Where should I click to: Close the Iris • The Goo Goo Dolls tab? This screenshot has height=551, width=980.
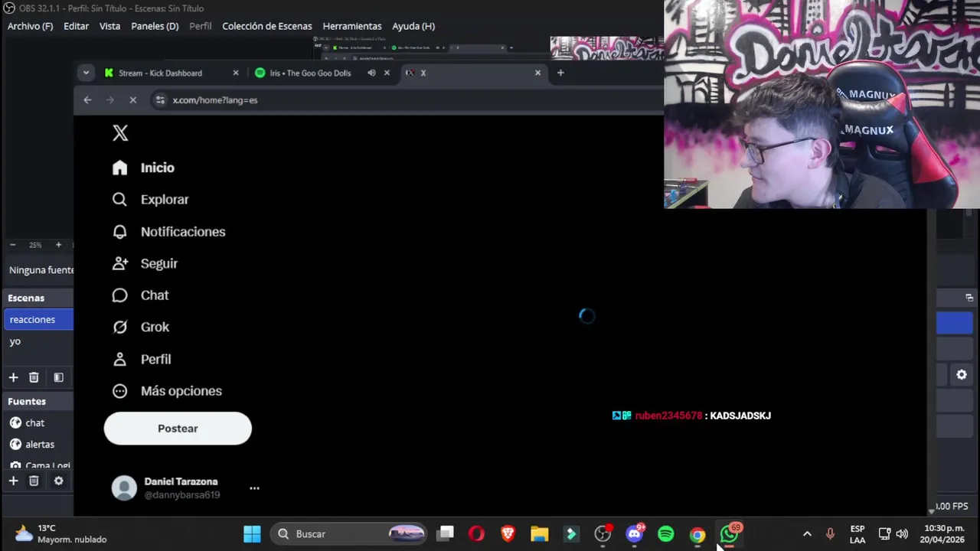point(387,73)
